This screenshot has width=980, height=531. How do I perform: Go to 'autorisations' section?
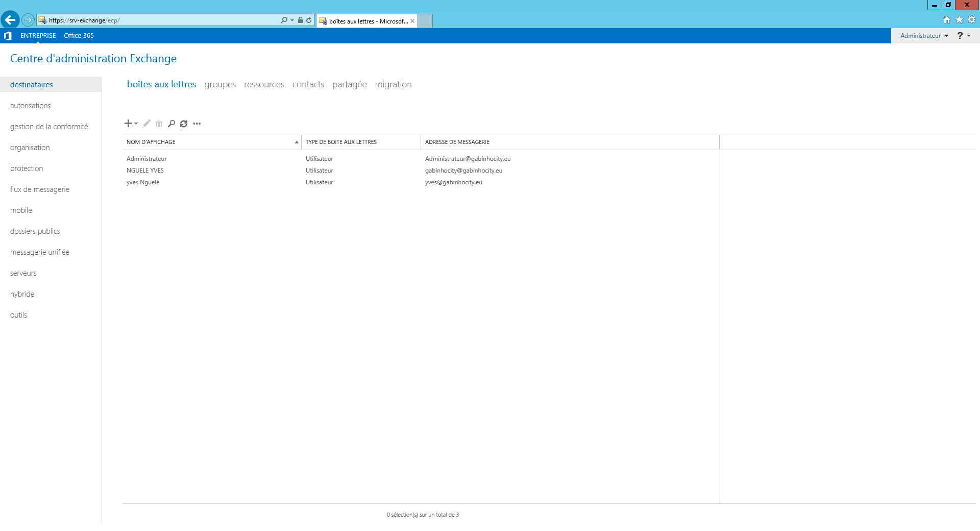31,106
